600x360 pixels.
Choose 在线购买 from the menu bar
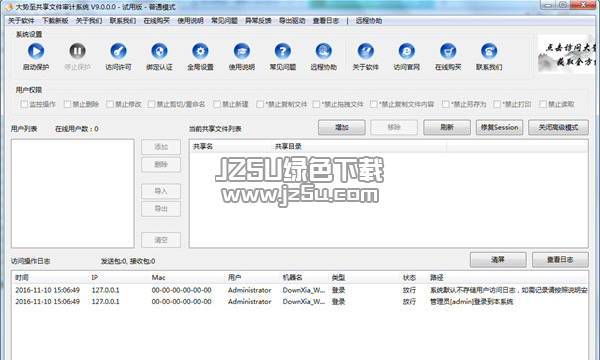point(157,21)
